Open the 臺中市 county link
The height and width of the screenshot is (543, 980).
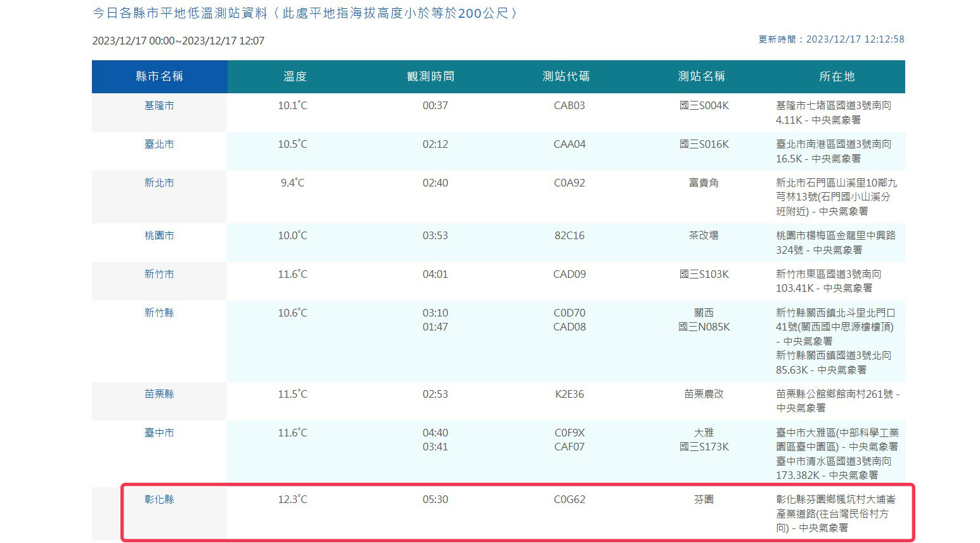[159, 433]
